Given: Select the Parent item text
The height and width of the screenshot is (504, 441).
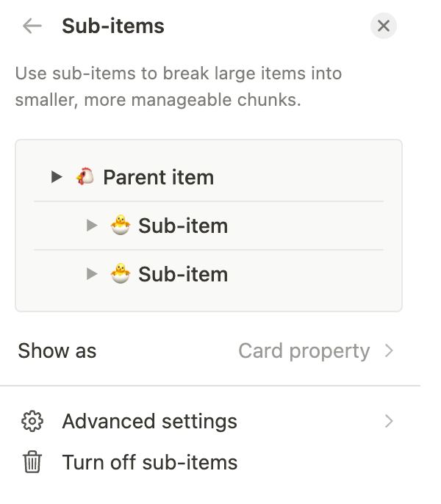Looking at the screenshot, I should coord(158,177).
